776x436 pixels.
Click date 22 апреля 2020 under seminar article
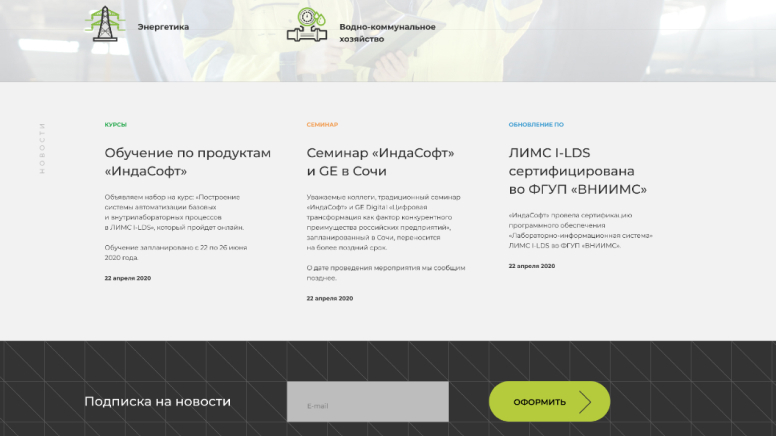tap(330, 298)
